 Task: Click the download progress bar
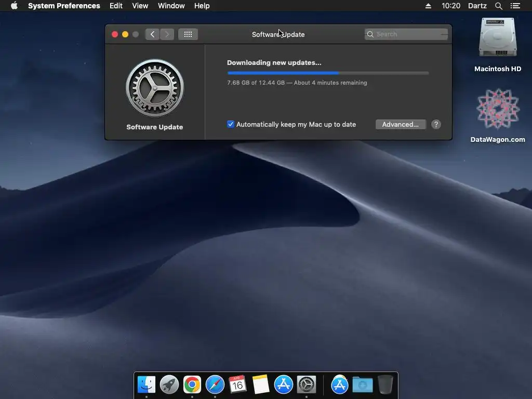(x=328, y=73)
